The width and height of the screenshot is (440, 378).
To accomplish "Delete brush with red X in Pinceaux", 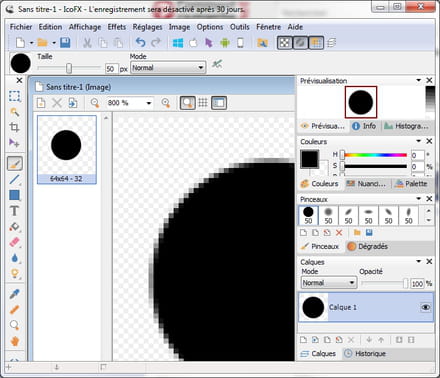I will click(339, 233).
